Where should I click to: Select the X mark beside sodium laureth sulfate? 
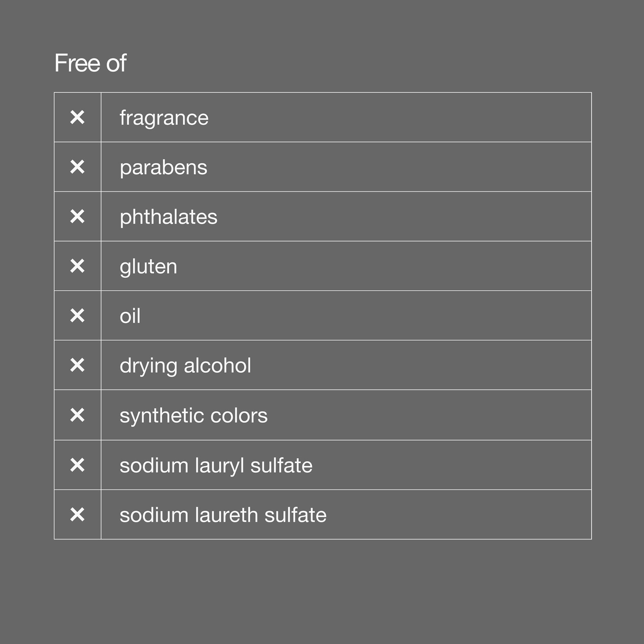[77, 514]
